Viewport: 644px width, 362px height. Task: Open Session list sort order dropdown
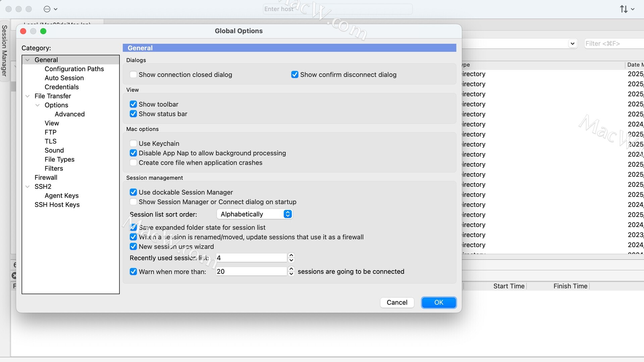pos(255,214)
